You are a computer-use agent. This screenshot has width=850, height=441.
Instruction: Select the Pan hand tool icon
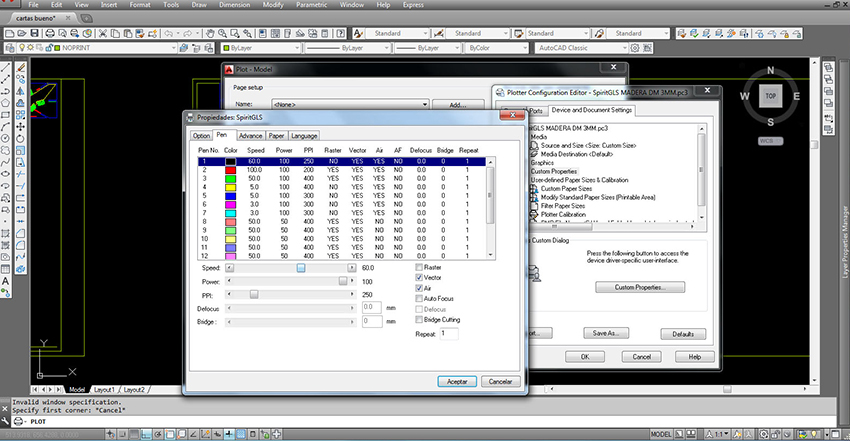click(x=210, y=34)
